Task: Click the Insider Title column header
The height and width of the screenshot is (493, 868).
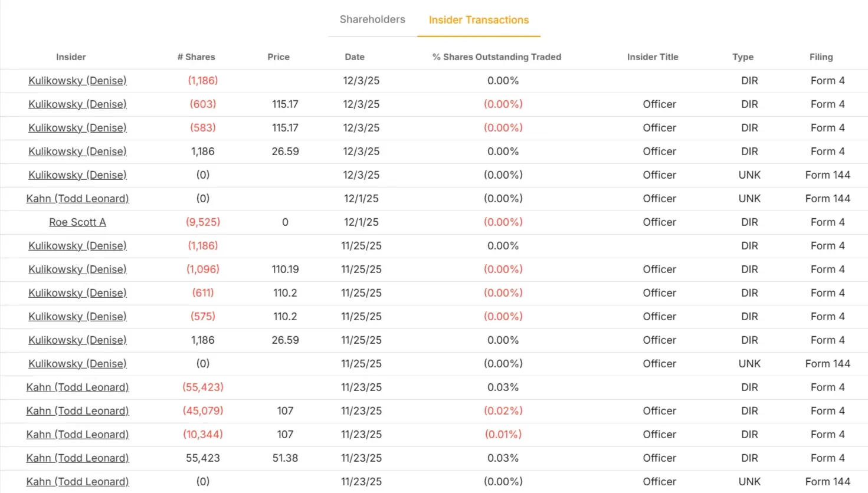Action: [653, 57]
